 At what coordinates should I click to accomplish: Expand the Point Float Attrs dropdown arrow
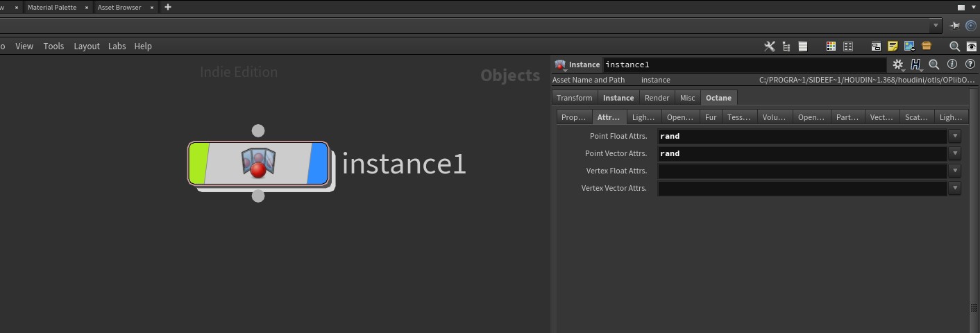click(x=955, y=136)
